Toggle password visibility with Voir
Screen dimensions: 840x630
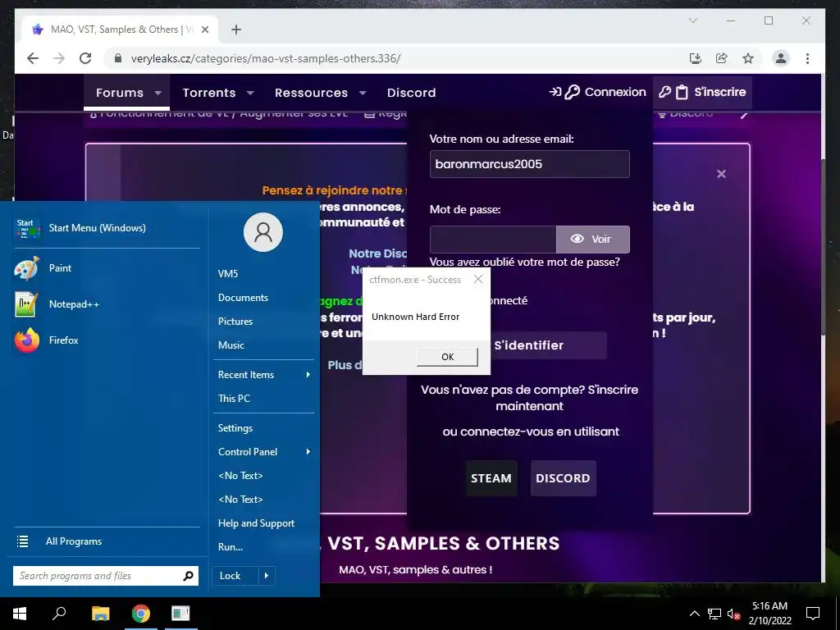pyautogui.click(x=592, y=239)
